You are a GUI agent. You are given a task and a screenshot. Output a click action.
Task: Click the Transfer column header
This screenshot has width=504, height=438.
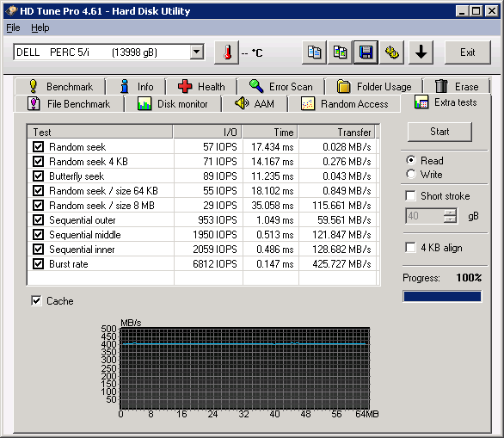click(336, 132)
